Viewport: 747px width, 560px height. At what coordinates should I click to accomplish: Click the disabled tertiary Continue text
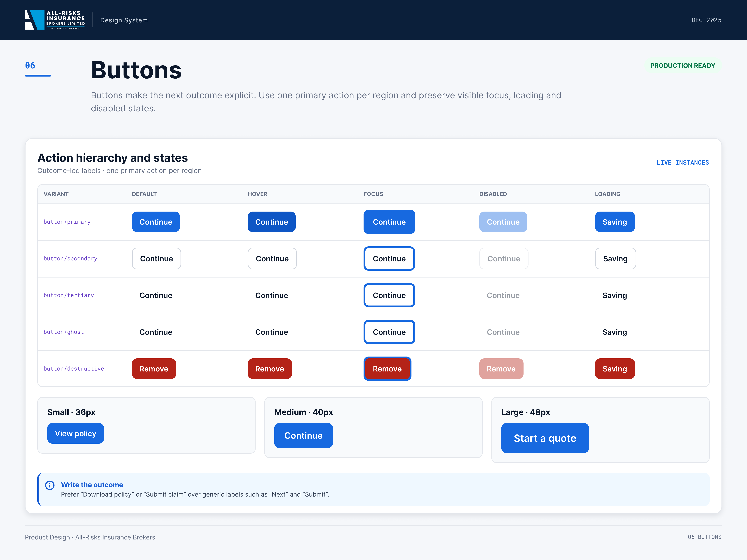click(x=503, y=295)
